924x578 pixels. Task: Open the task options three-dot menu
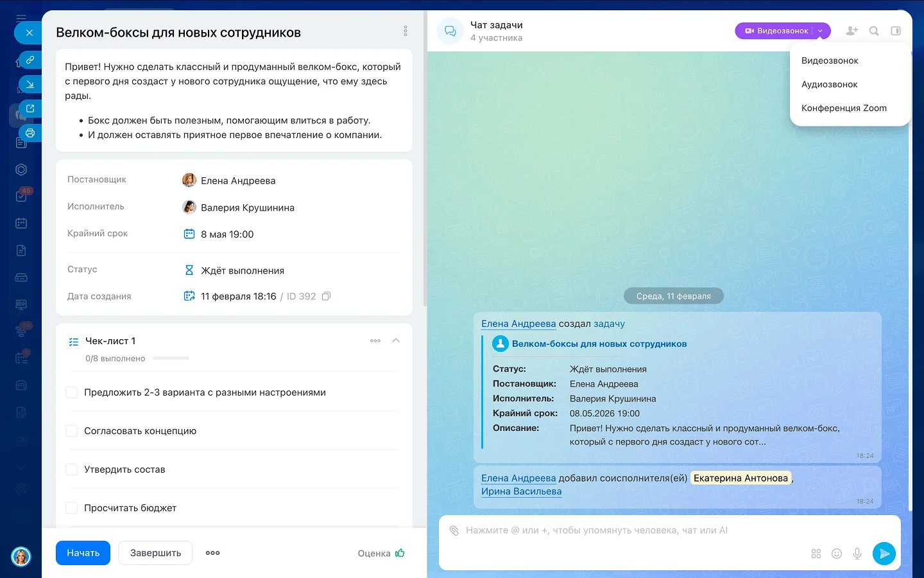pyautogui.click(x=406, y=31)
